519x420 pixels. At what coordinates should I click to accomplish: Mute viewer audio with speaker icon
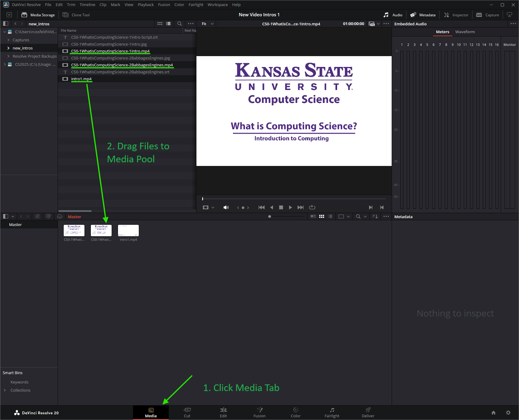pyautogui.click(x=226, y=207)
